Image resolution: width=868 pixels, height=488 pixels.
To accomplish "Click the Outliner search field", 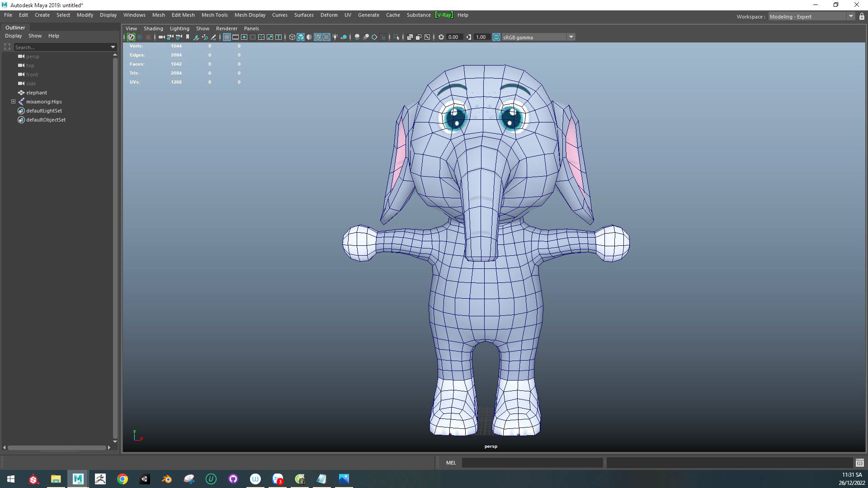I will [x=61, y=47].
